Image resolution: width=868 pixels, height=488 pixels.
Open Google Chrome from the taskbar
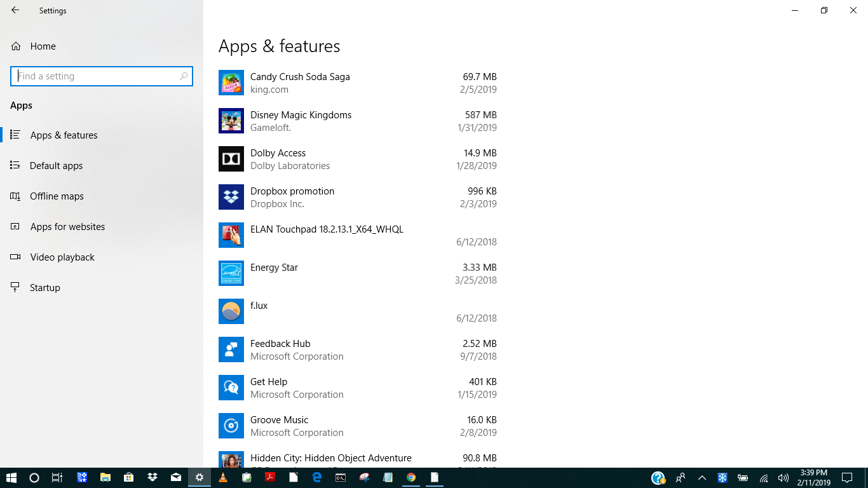coord(411,477)
